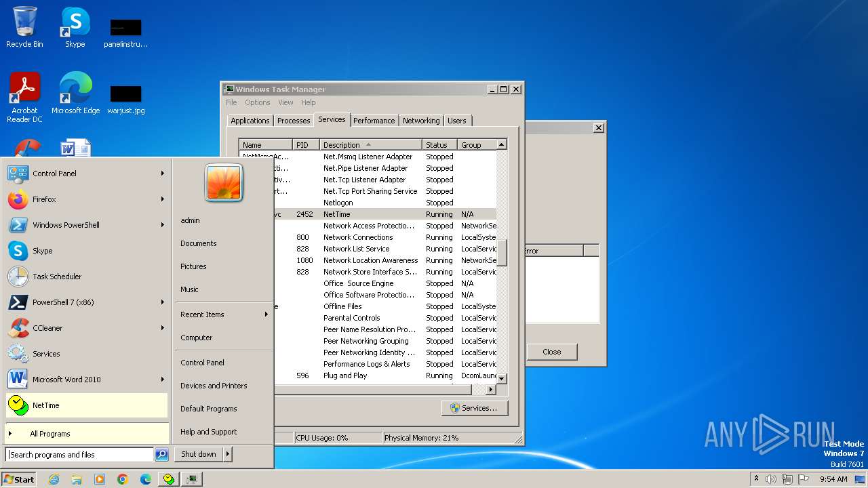The width and height of the screenshot is (868, 488).
Task: Click the Search programs and files box
Action: (x=80, y=455)
